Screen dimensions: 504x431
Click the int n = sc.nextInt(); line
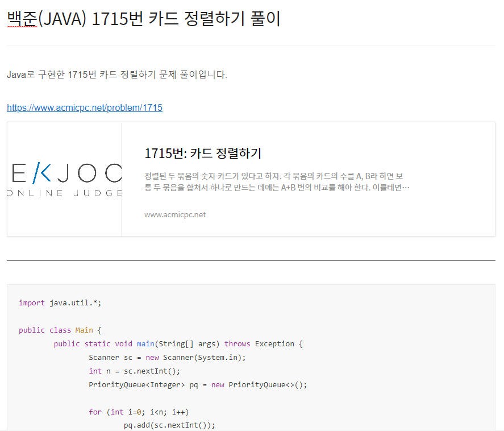[134, 371]
